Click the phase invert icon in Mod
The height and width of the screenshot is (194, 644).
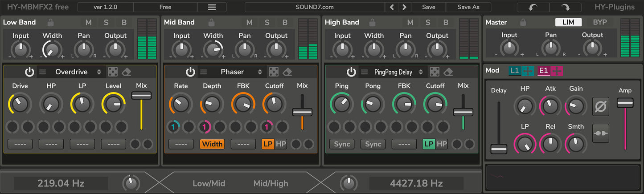(601, 107)
